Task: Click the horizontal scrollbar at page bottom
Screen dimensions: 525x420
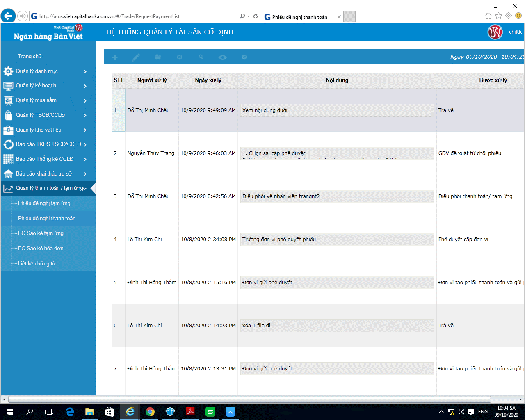Action: point(249,399)
